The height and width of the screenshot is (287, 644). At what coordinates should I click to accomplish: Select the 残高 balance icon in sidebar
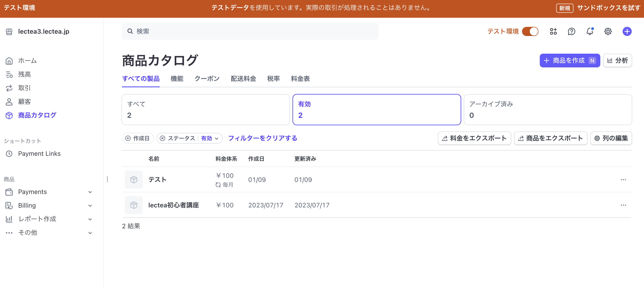pyautogui.click(x=9, y=74)
